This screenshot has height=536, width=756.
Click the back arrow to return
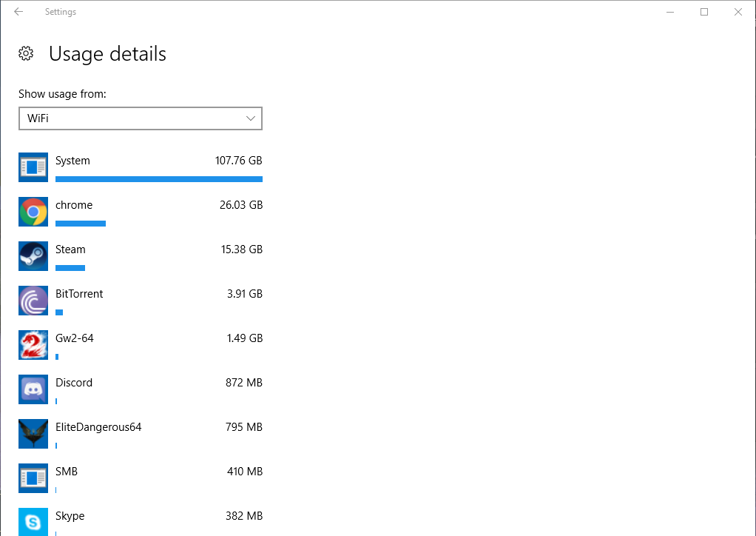click(18, 12)
